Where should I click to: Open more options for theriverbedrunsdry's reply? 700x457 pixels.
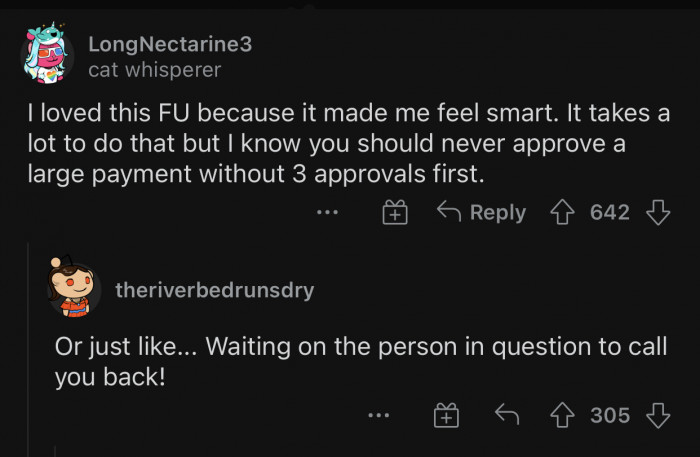click(377, 414)
